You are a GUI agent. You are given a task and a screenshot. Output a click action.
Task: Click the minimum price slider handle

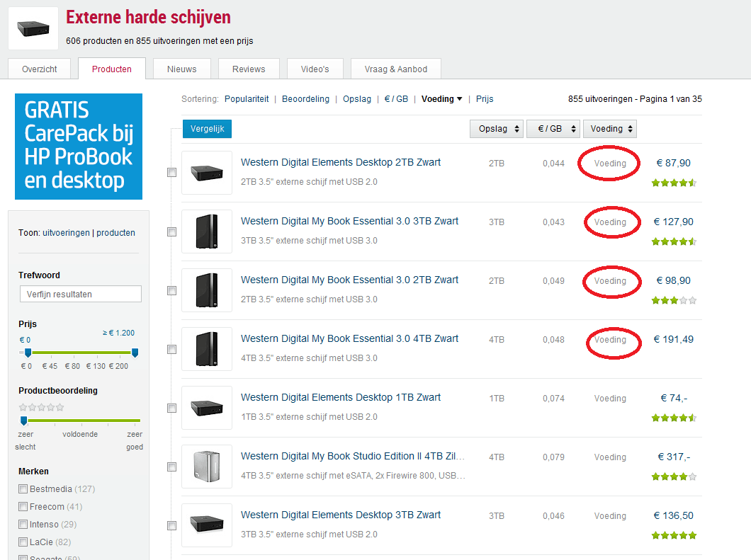pos(28,353)
